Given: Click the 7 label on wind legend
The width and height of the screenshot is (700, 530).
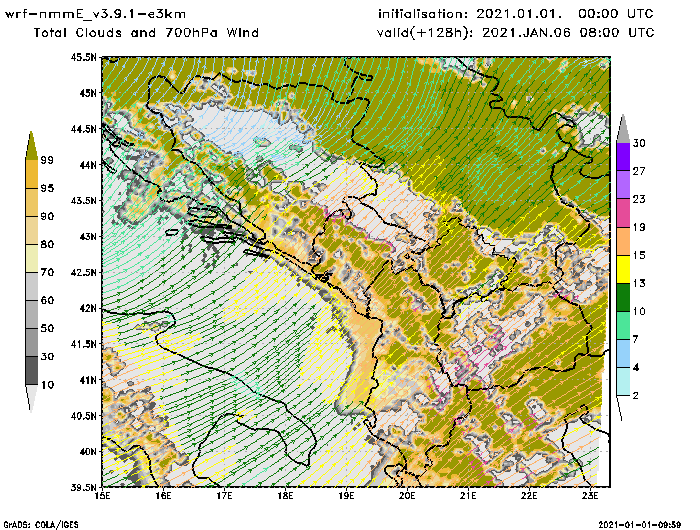Looking at the screenshot, I should 636,339.
